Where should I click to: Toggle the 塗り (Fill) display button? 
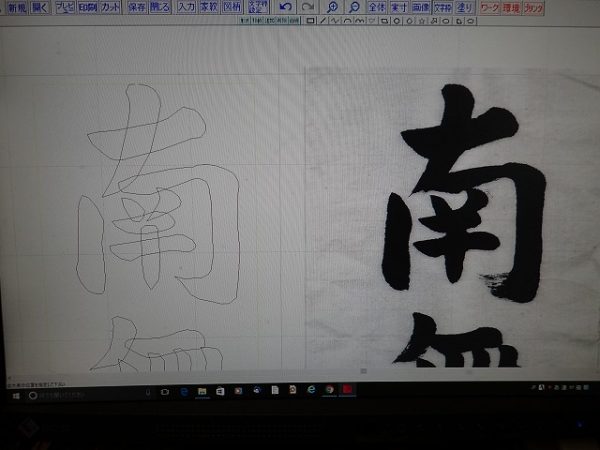[465, 7]
